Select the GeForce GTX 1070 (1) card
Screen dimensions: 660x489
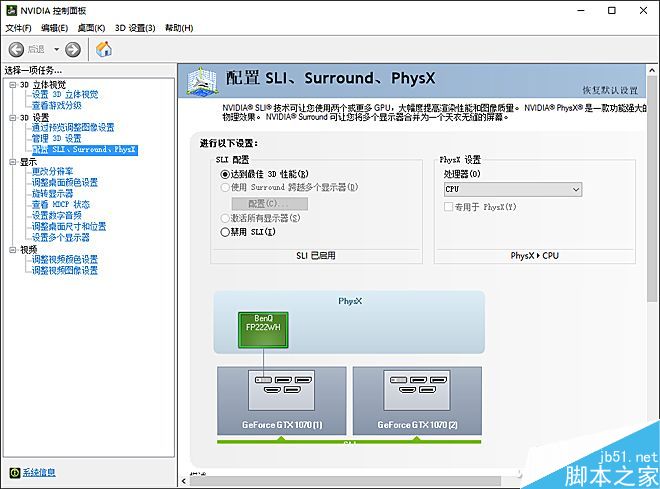click(x=282, y=401)
